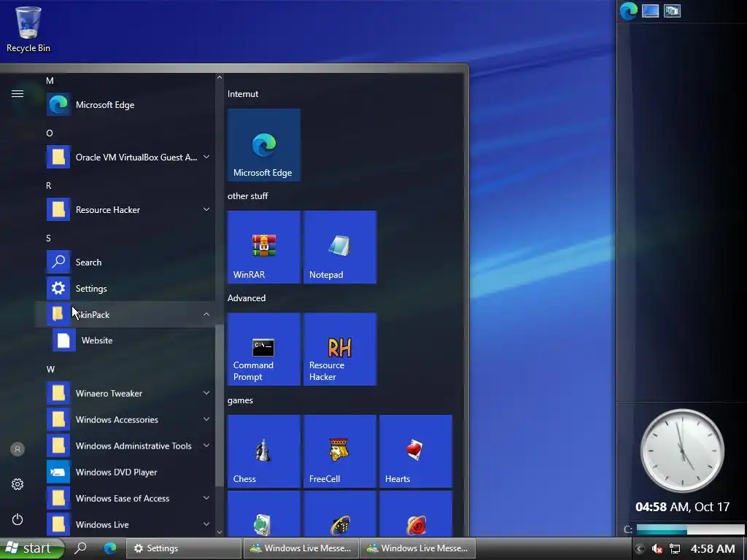This screenshot has height=560, width=747.
Task: Click the multi-window icon in sidebar top
Action: (x=672, y=11)
